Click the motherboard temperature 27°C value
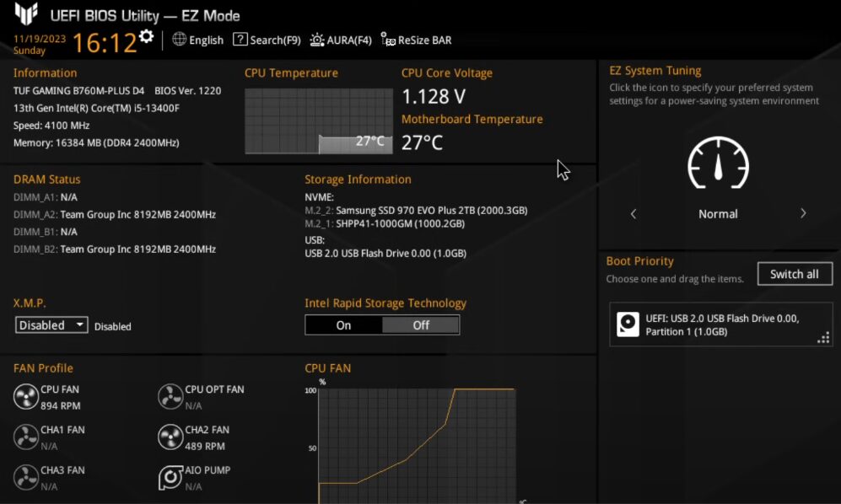 [x=422, y=142]
